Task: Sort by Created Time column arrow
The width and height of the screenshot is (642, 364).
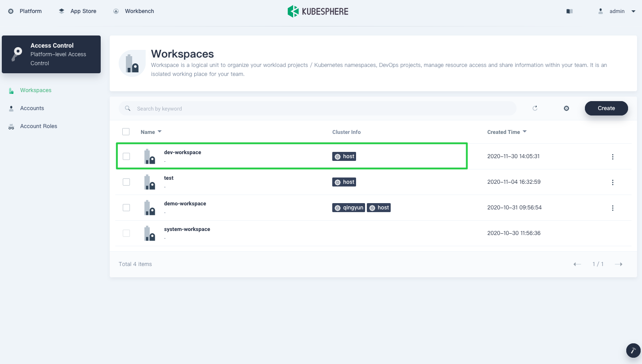Action: point(525,132)
